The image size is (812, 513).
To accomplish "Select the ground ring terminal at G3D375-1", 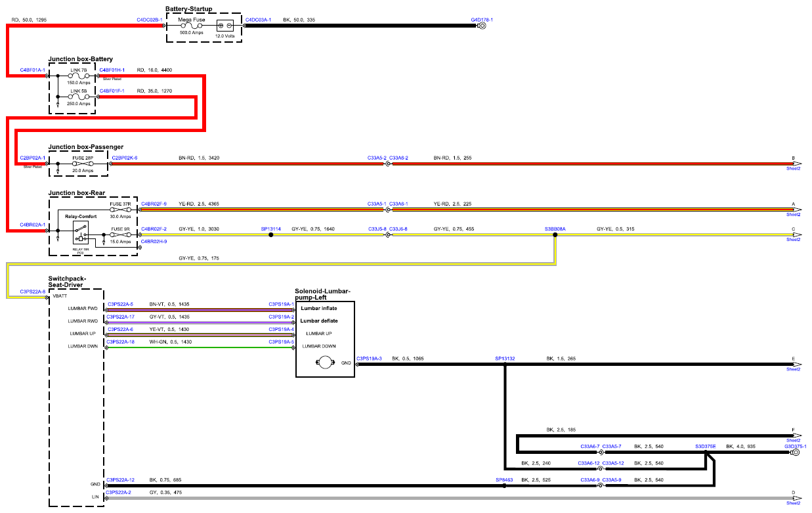I will [796, 453].
